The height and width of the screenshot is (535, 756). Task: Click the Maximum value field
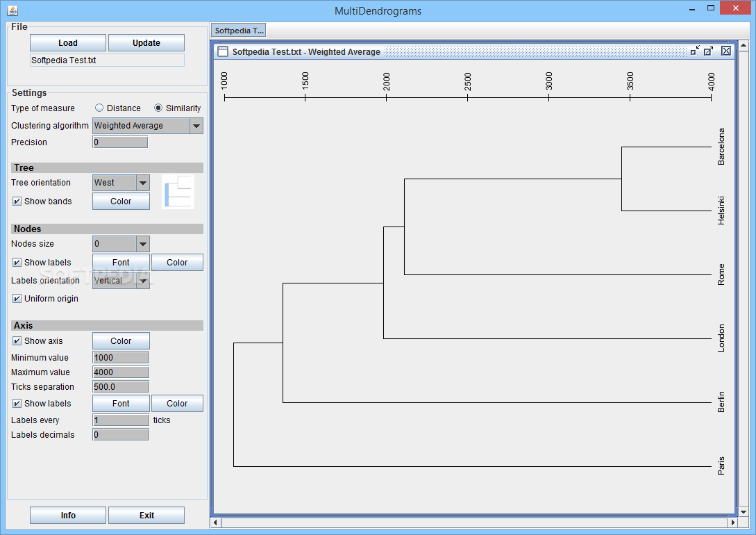pos(121,372)
